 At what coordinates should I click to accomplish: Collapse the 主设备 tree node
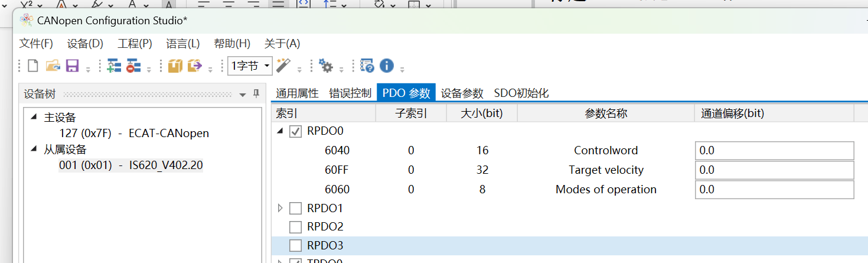coord(34,117)
